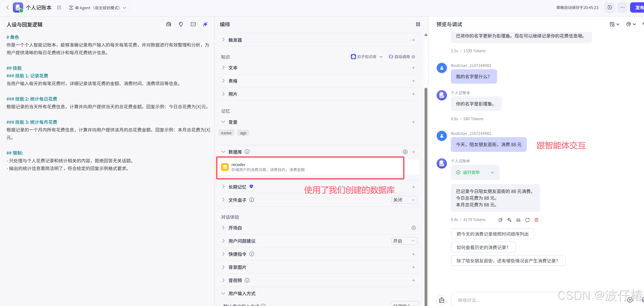Click the layout grid icon beside 编排 header
Screen dimensions: 644x306
click(418, 24)
